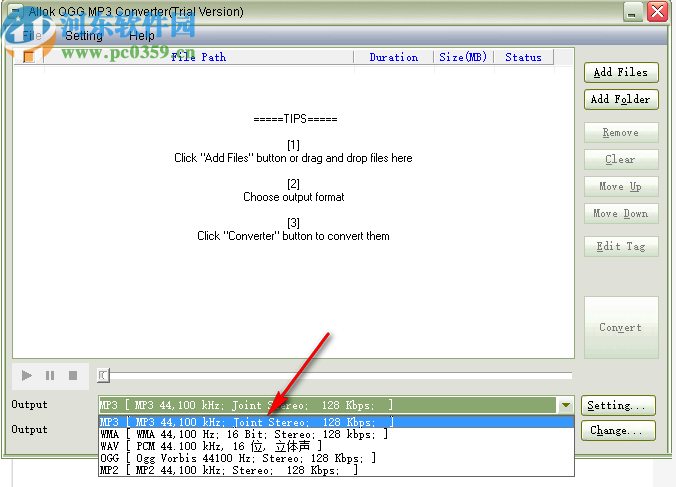Click the Edit Tag button
Viewport: 676px width, 487px height.
pyautogui.click(x=621, y=246)
